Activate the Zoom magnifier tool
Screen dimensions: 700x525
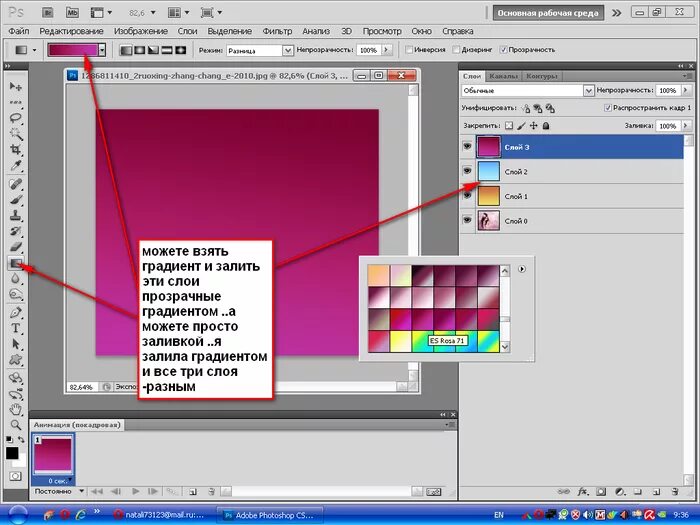[16, 425]
